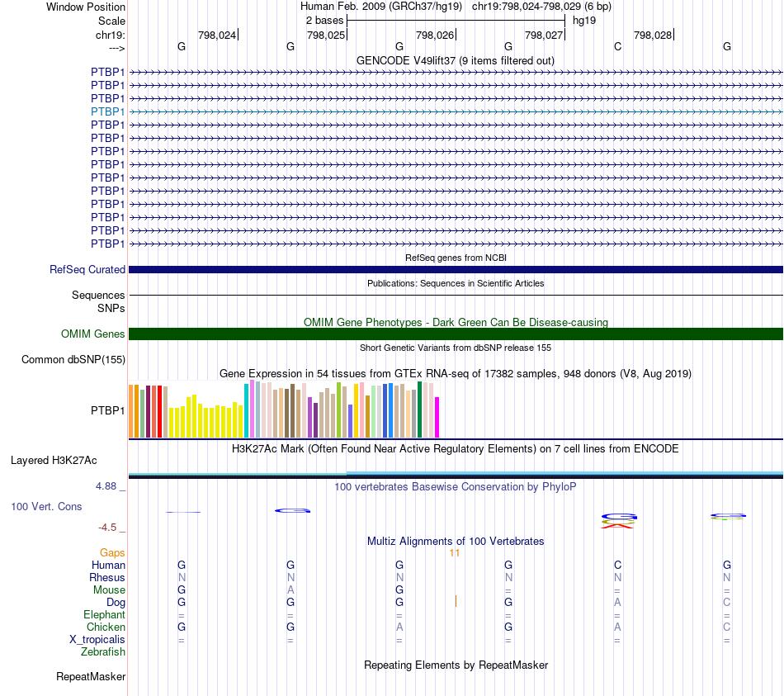Click RefSeq genes from NCBI title
784x696 pixels.
pyautogui.click(x=456, y=258)
